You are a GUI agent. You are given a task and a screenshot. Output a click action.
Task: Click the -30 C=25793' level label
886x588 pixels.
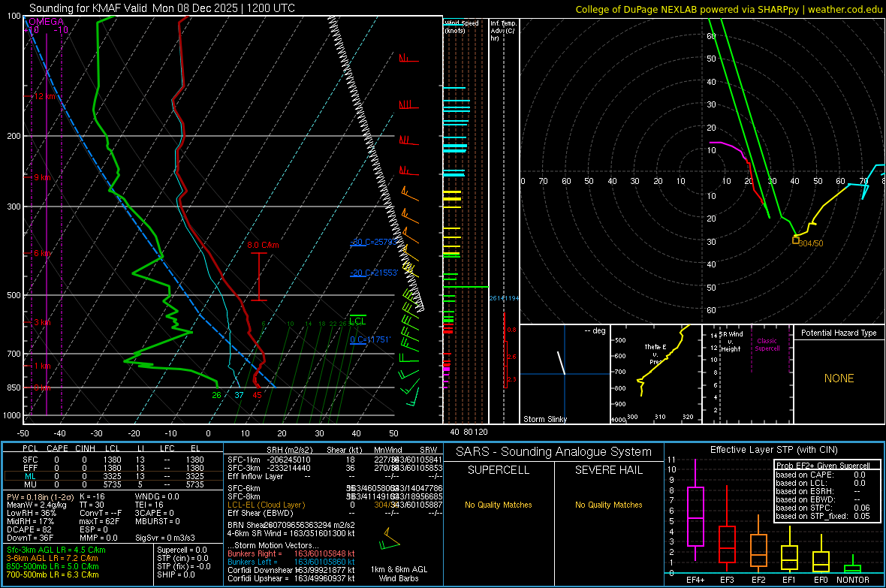click(x=374, y=242)
